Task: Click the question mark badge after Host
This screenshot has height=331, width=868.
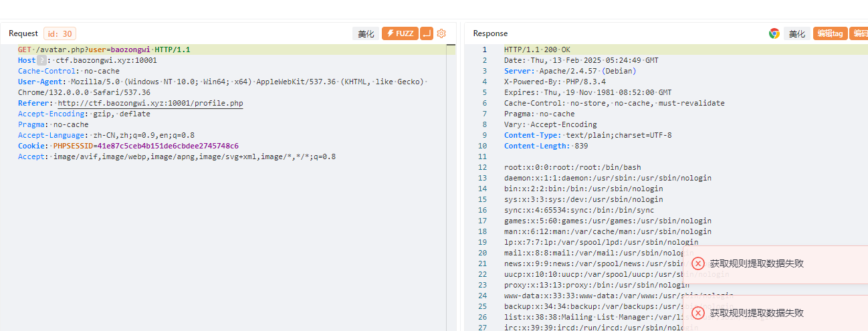Action: [41, 60]
